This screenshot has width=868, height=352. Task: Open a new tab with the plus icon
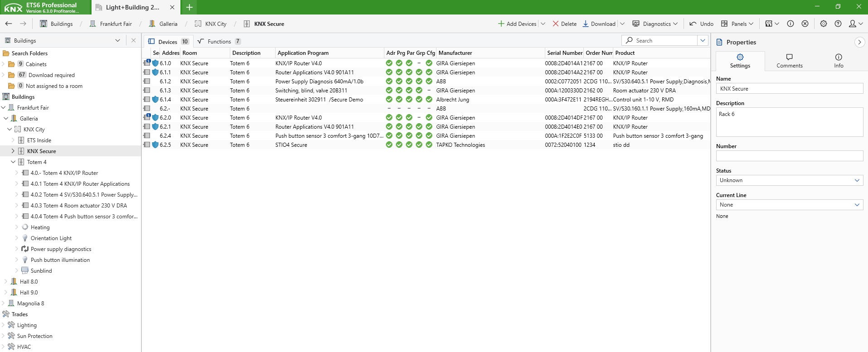tap(189, 7)
